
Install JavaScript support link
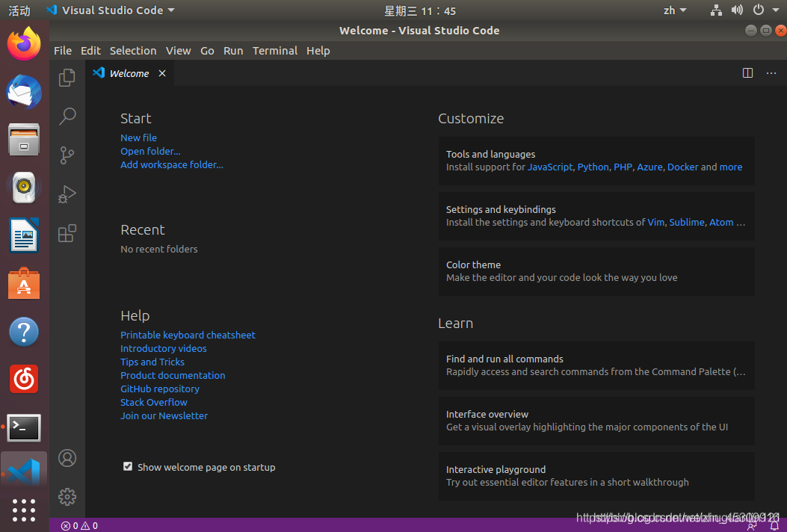[550, 167]
